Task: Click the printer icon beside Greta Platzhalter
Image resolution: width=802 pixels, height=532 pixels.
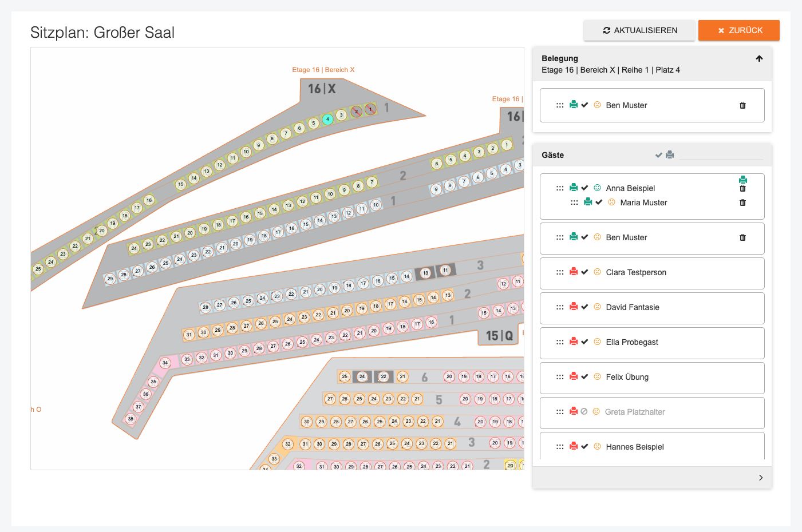Action: tap(574, 411)
